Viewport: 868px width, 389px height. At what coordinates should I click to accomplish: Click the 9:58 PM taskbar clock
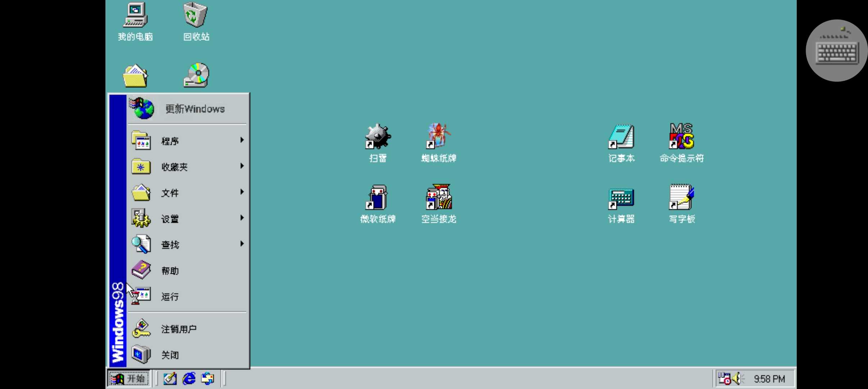(769, 379)
